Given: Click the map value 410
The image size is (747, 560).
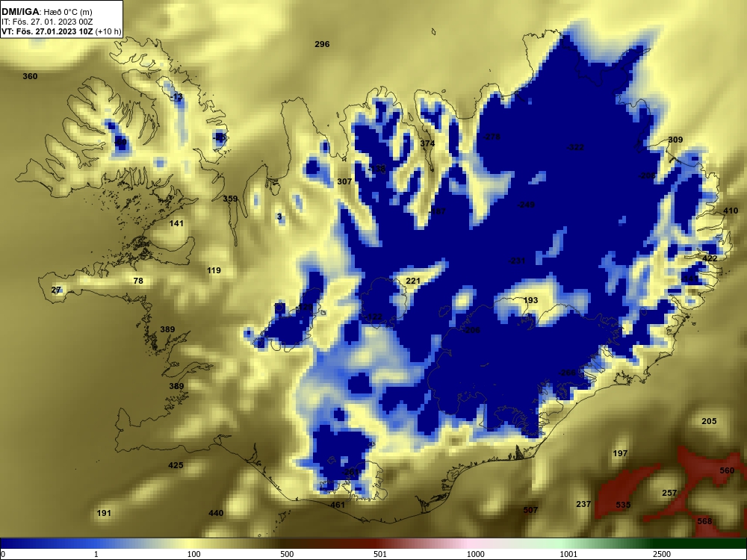Looking at the screenshot, I should 731,211.
